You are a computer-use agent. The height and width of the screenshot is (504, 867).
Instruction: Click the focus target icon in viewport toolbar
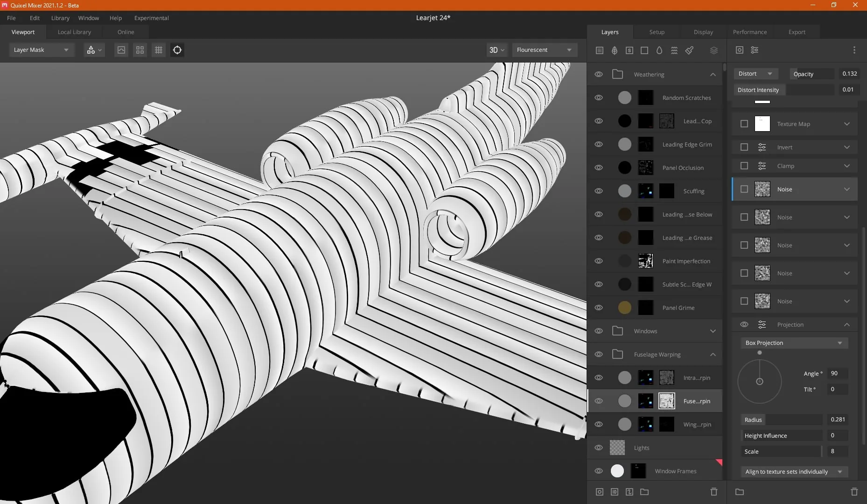[177, 50]
